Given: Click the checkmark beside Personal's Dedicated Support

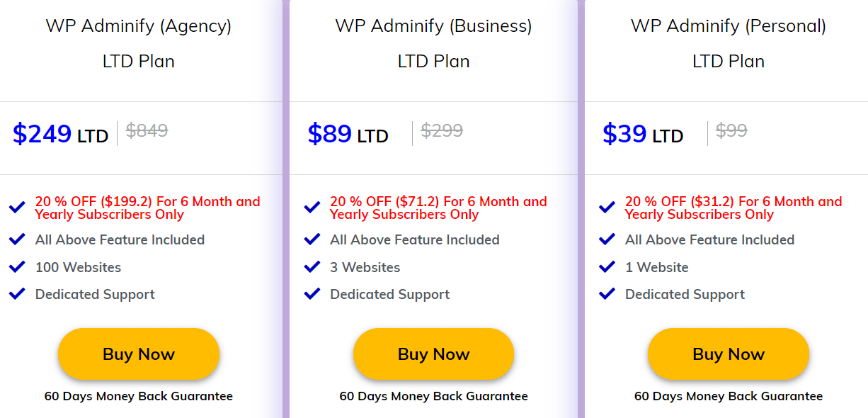Looking at the screenshot, I should pyautogui.click(x=606, y=294).
